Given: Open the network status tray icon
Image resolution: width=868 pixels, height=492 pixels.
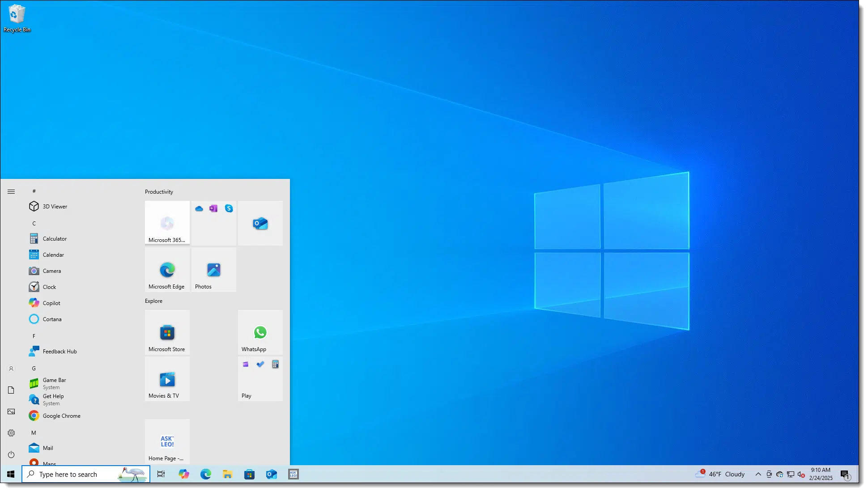Looking at the screenshot, I should tap(791, 475).
